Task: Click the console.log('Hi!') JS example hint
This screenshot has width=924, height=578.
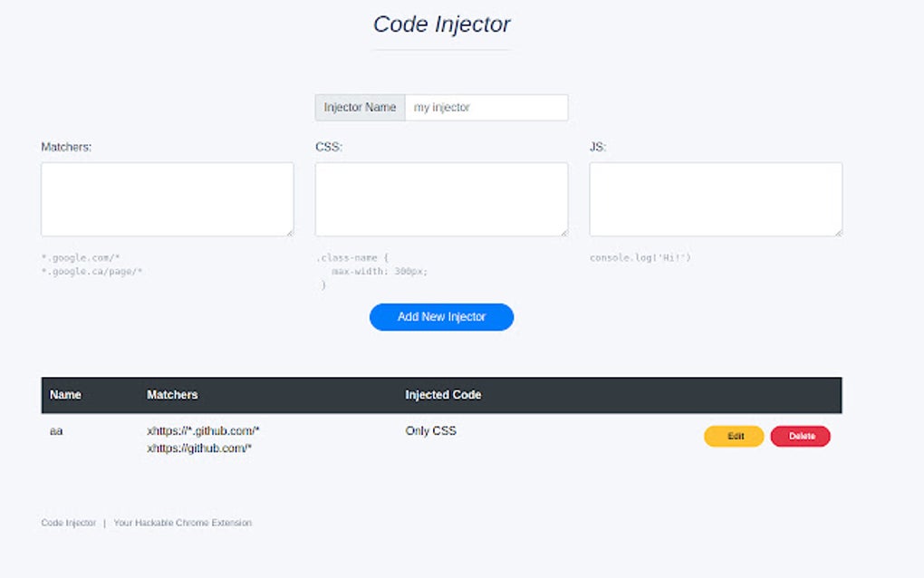Action: (x=640, y=256)
